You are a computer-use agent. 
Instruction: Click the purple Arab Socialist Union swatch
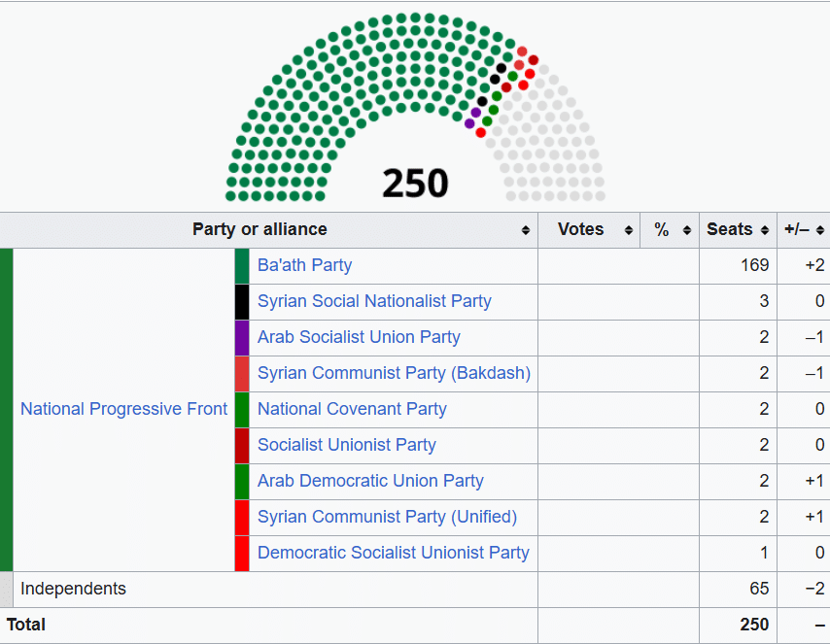[242, 337]
